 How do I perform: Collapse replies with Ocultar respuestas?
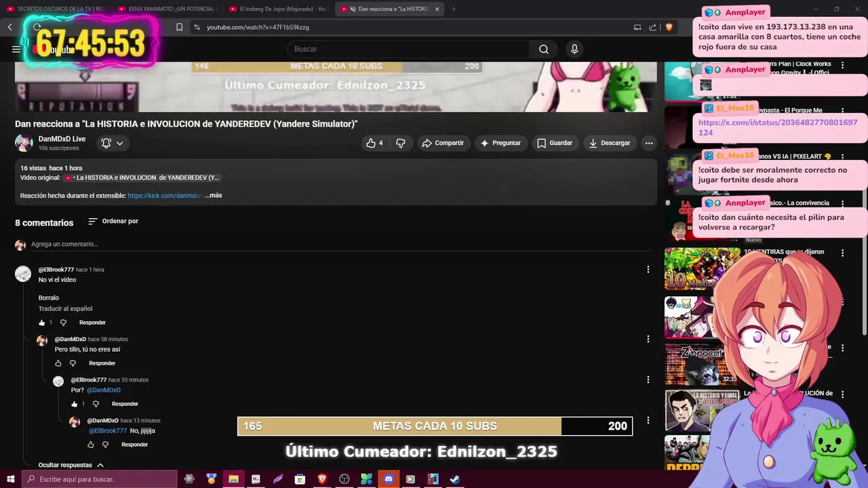[71, 465]
